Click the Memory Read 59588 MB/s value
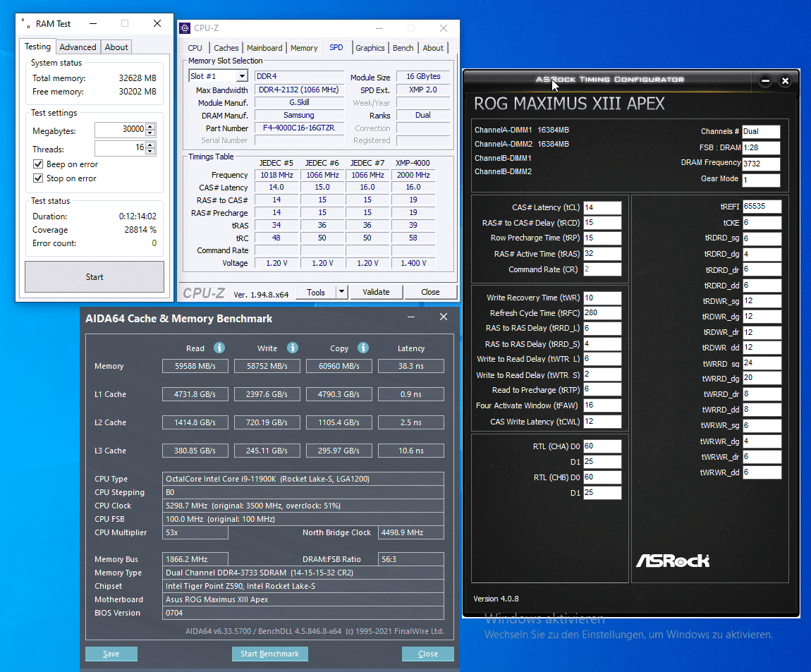 click(x=195, y=366)
